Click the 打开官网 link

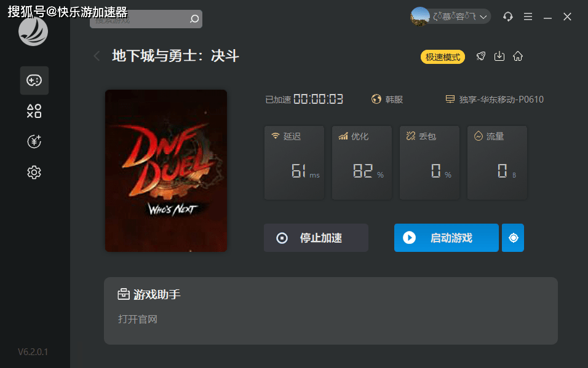tap(138, 319)
